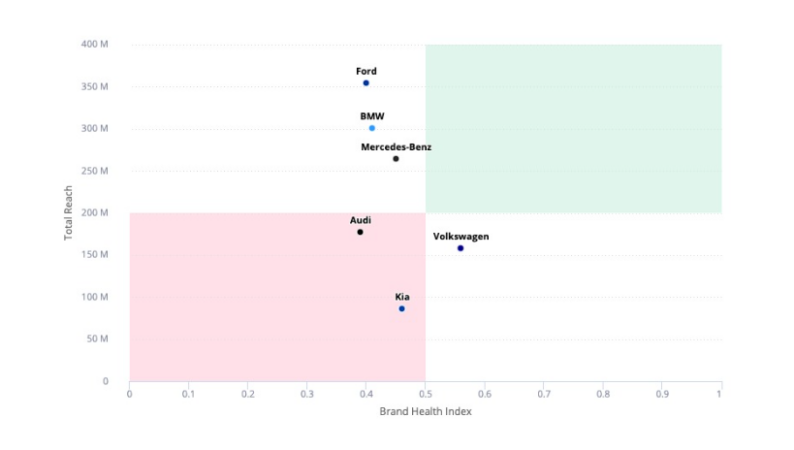This screenshot has width=794, height=450.
Task: Click the green shaded quadrant area
Action: click(573, 128)
